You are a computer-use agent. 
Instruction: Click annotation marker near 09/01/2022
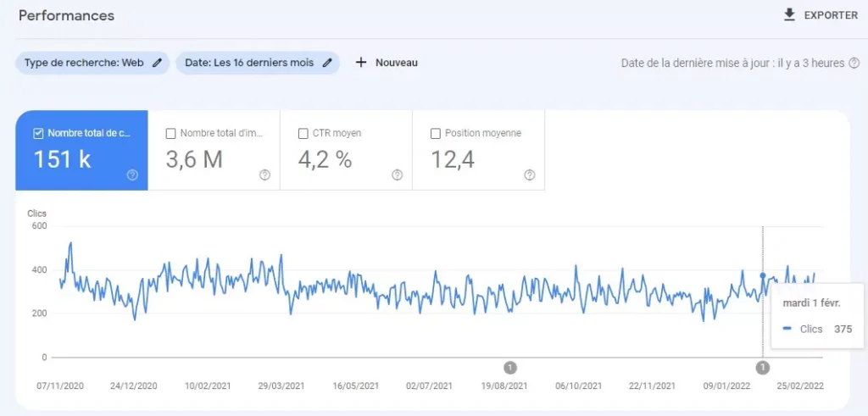click(763, 367)
